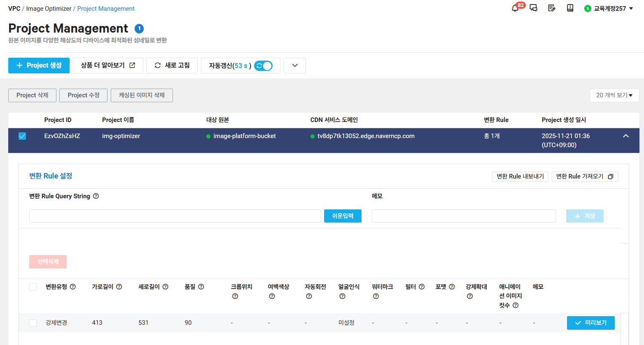Show help for 변환유형 column
Screen dimensions: 644x345
tap(73, 287)
